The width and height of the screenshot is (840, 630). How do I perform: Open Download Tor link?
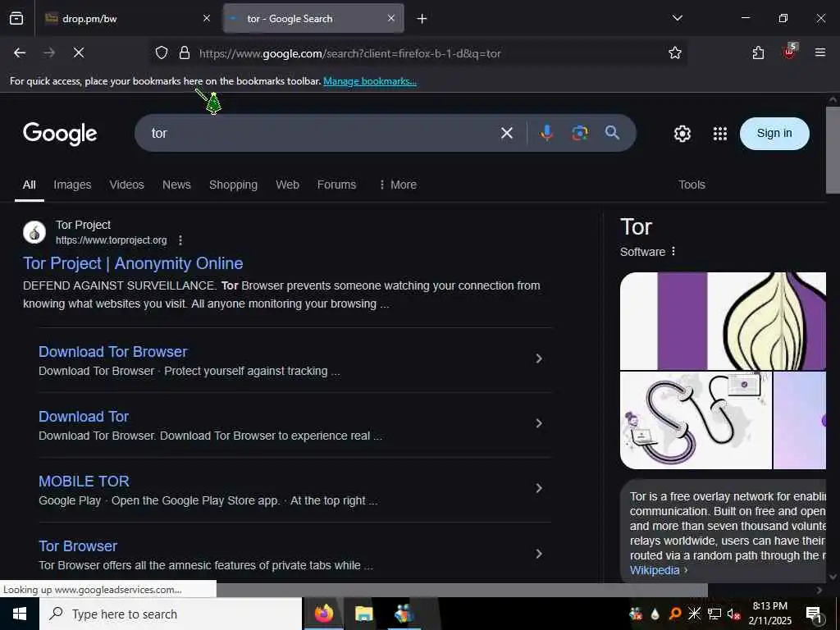[84, 416]
